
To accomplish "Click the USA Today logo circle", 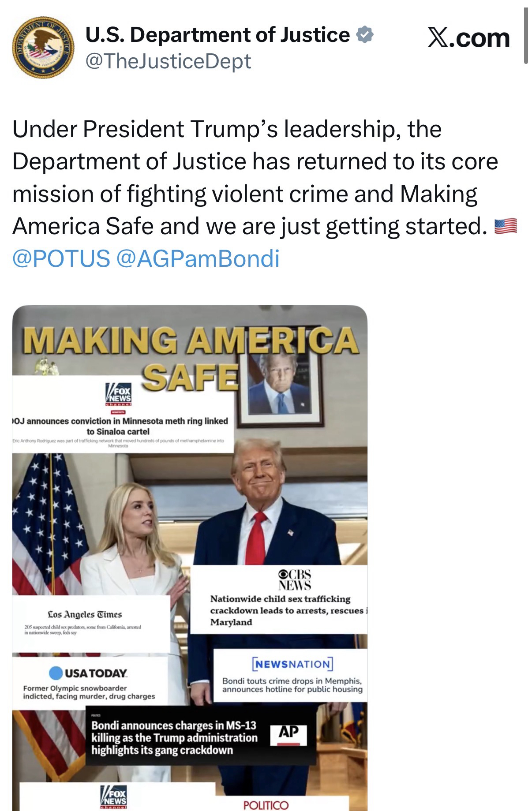I will (56, 673).
